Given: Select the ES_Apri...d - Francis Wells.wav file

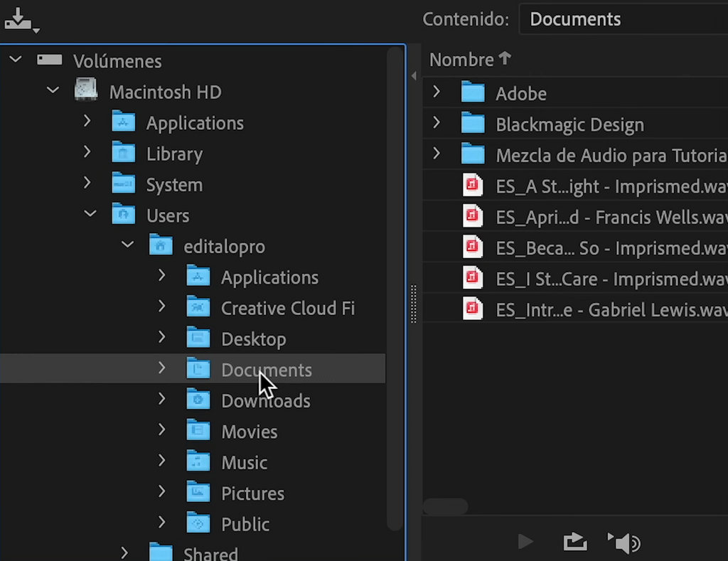Looking at the screenshot, I should click(576, 216).
